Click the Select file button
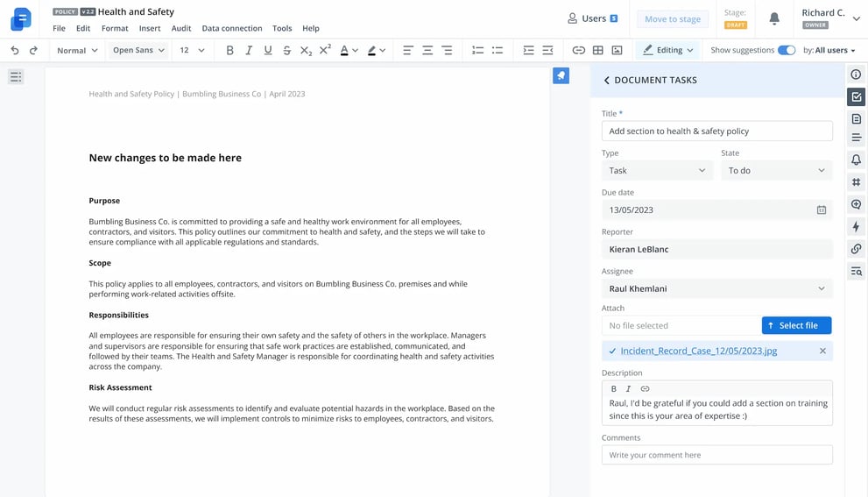 pyautogui.click(x=796, y=326)
